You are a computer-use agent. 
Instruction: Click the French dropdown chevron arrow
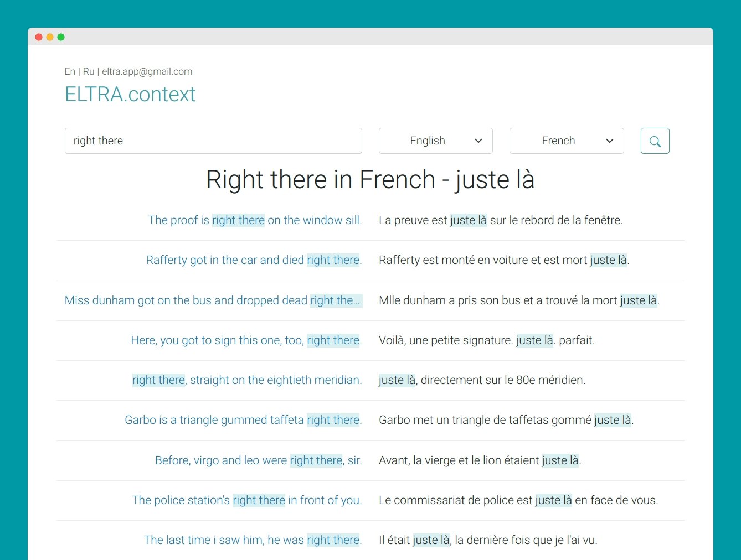click(609, 141)
